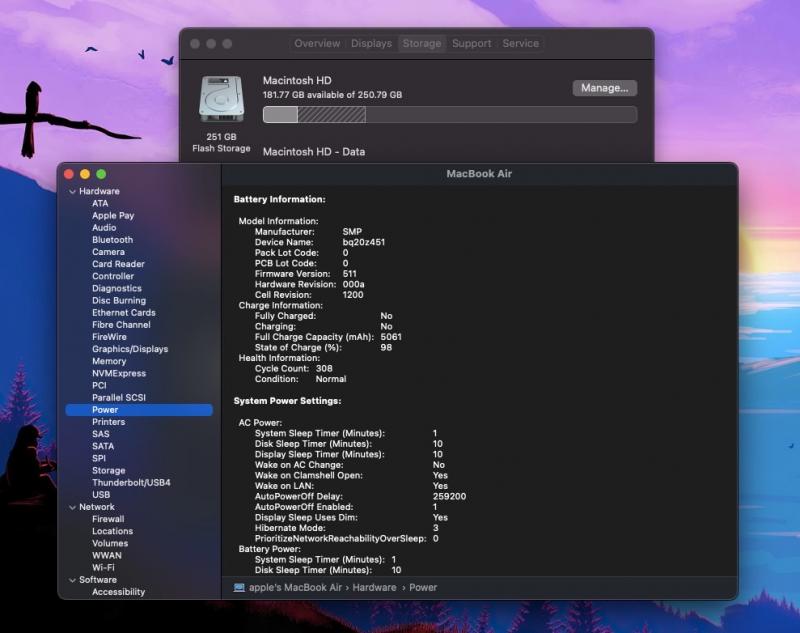Click the Manage... button for Macintosh HD

[x=605, y=88]
